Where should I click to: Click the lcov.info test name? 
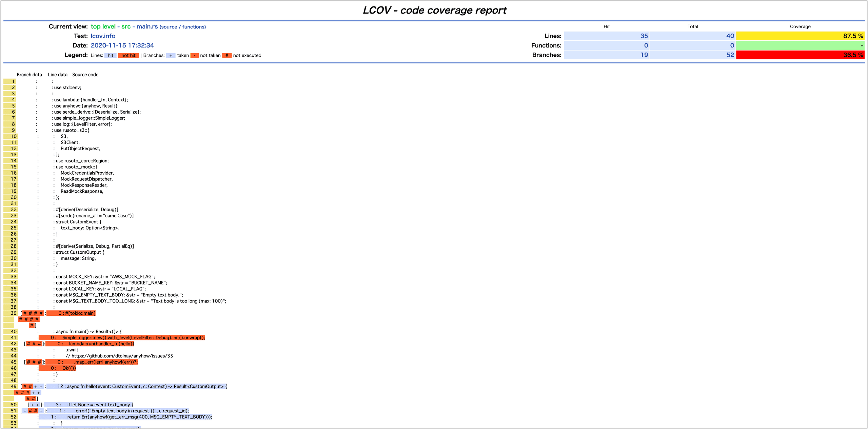[x=103, y=36]
